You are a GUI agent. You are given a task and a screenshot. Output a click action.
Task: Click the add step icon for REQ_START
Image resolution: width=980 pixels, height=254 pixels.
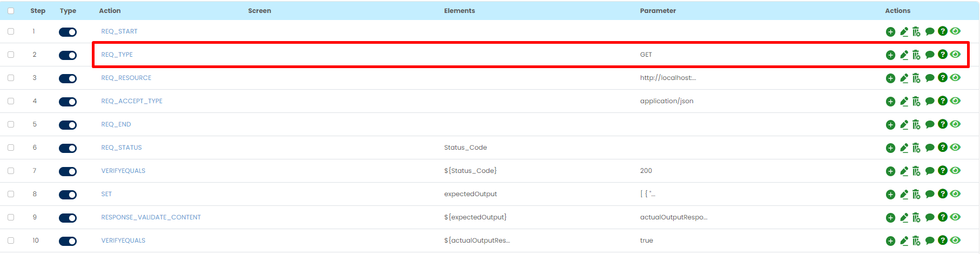tap(890, 32)
